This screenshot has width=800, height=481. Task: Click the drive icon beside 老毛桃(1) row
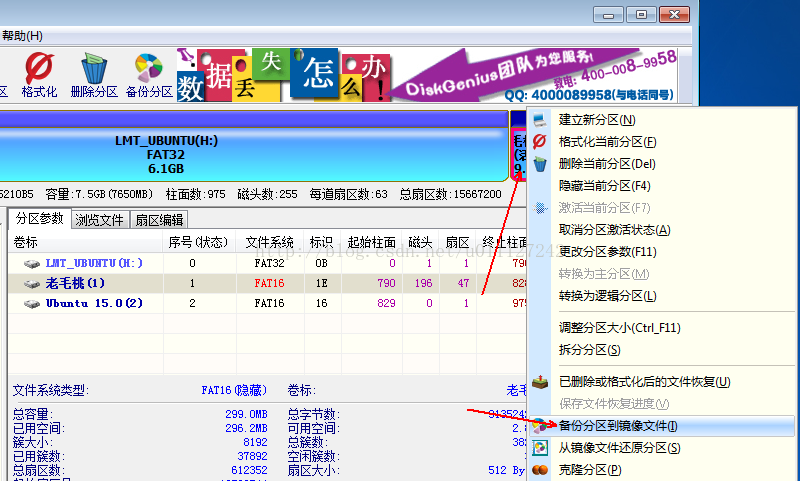point(32,284)
